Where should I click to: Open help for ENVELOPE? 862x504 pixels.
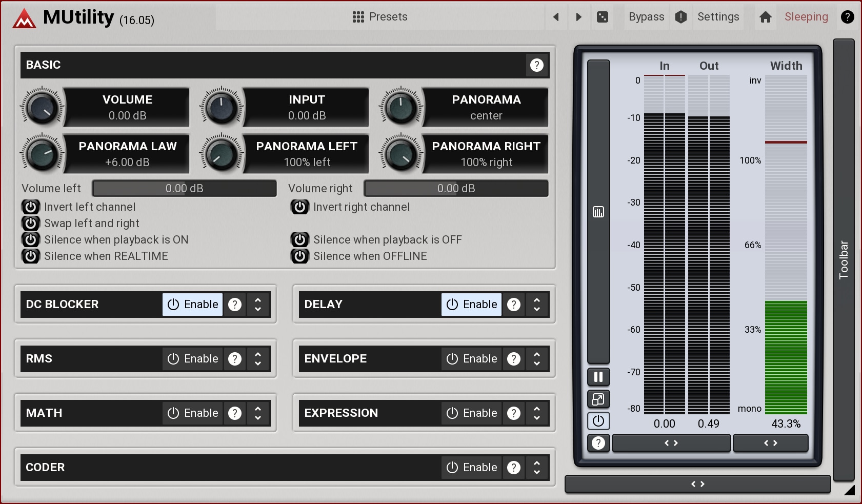coord(514,359)
